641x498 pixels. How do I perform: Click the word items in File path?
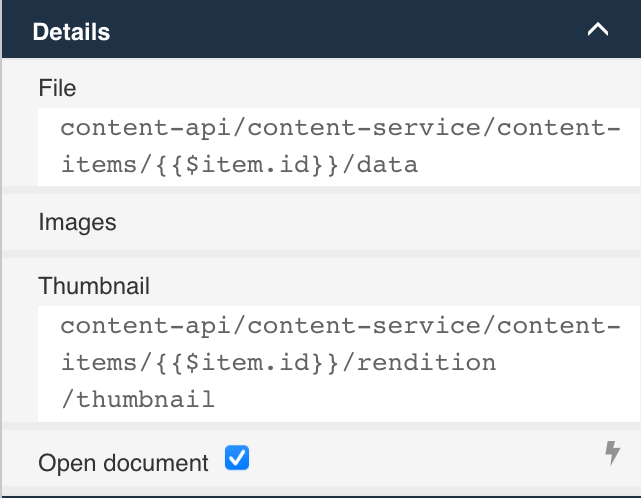[96, 165]
